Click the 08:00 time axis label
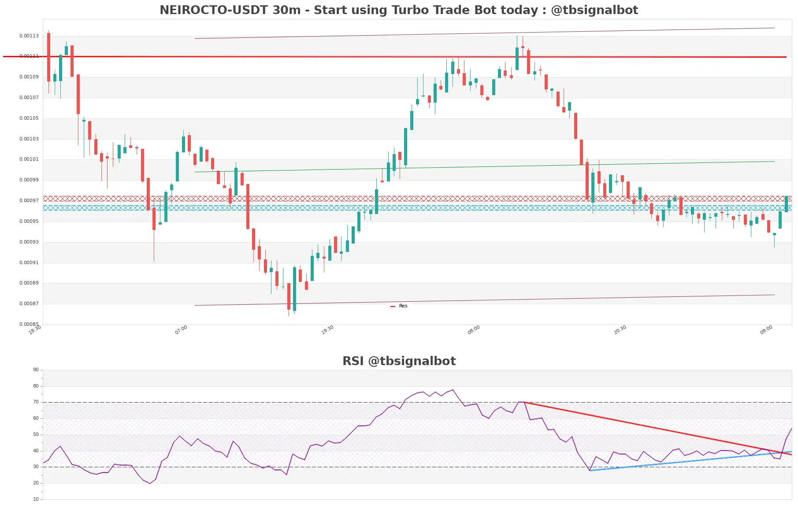Viewport: 798px width, 532px height. (x=474, y=330)
